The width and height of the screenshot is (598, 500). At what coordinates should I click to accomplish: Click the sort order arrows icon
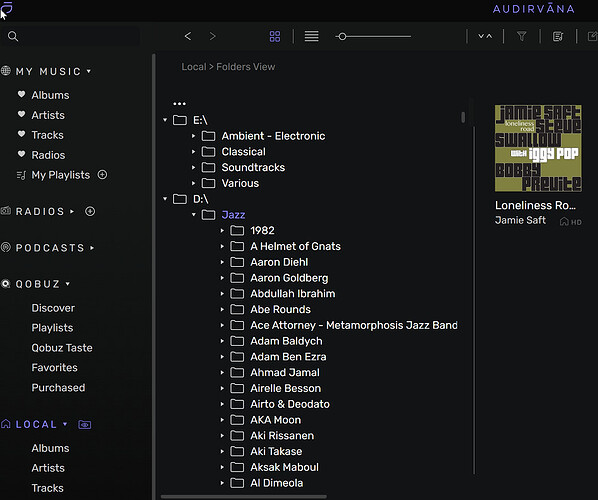[x=485, y=36]
